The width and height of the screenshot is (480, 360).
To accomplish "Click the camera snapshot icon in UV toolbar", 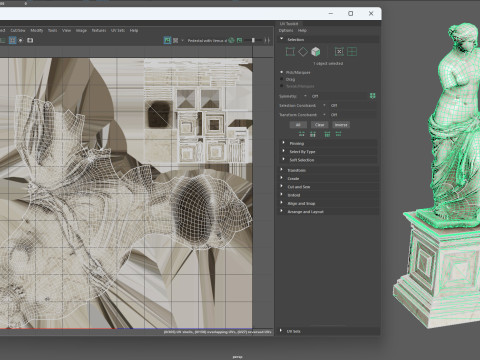I will 30,40.
